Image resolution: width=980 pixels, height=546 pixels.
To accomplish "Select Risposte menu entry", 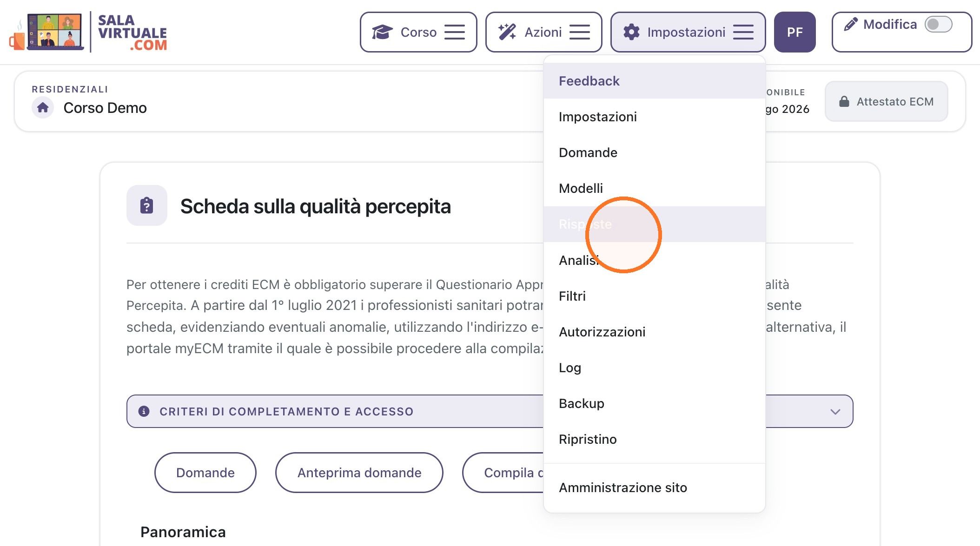I will point(655,224).
